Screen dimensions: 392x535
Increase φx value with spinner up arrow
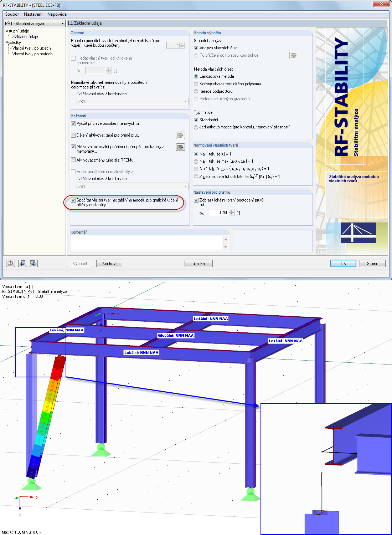click(232, 211)
